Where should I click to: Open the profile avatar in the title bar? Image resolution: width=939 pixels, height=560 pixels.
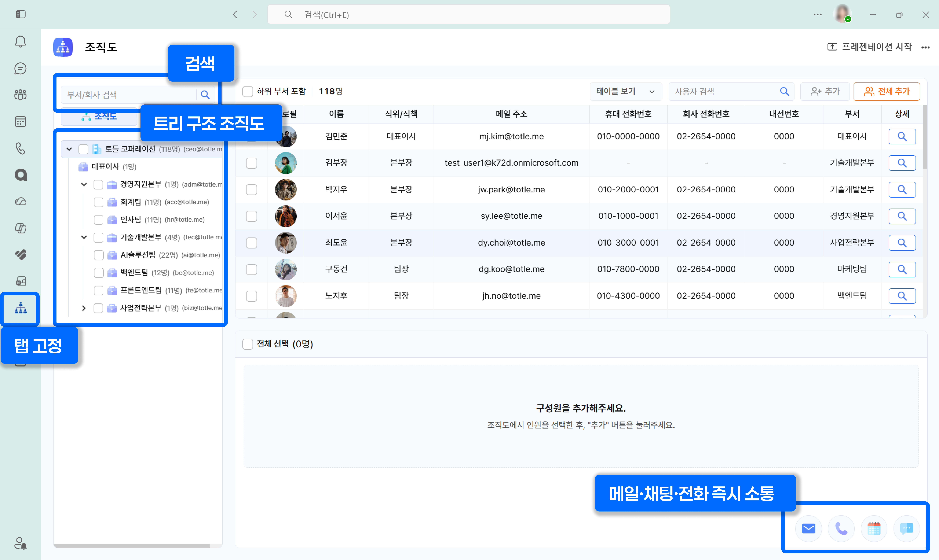pos(842,14)
